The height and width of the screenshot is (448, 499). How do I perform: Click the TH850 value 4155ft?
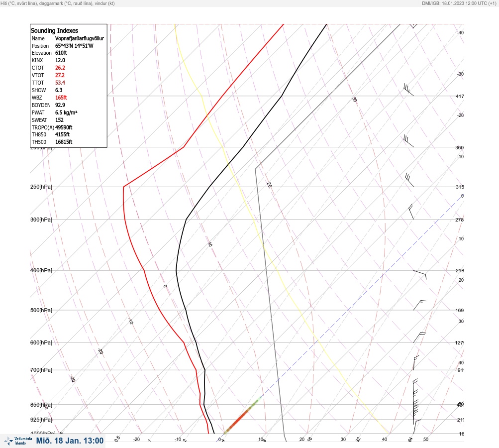[62, 134]
